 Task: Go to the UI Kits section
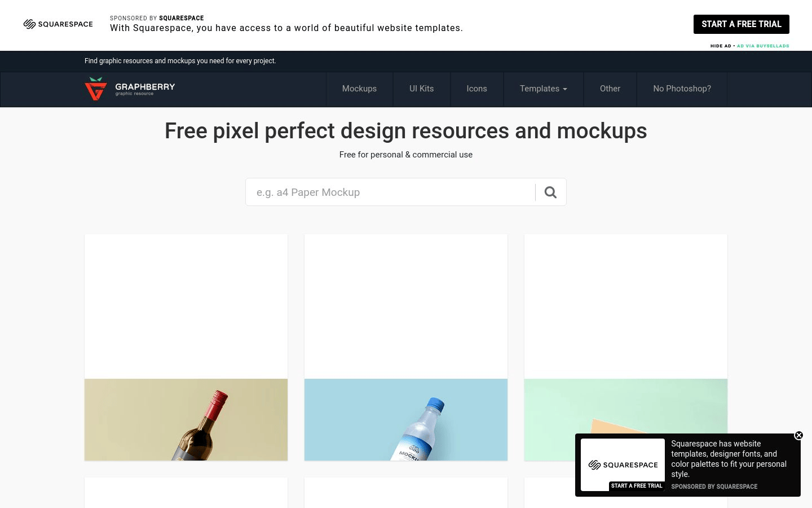[x=421, y=89]
